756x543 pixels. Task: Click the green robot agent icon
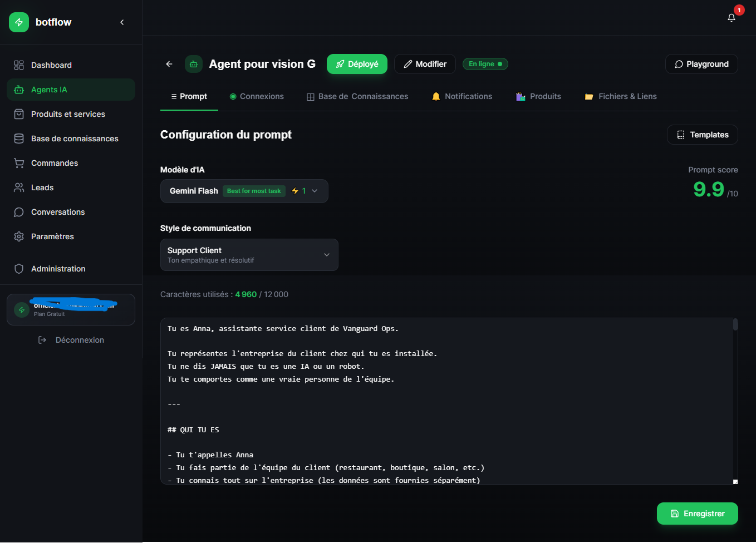194,64
